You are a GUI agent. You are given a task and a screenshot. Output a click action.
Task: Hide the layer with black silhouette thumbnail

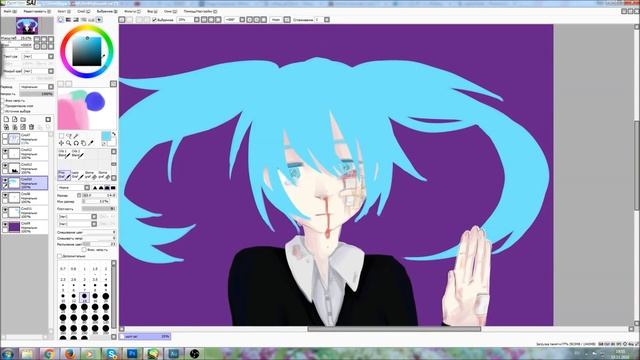coord(5,165)
